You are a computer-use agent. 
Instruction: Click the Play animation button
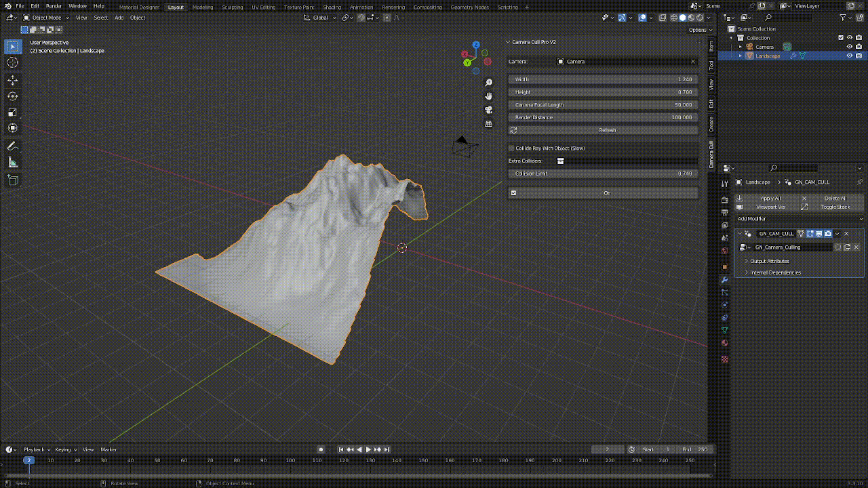(x=368, y=449)
